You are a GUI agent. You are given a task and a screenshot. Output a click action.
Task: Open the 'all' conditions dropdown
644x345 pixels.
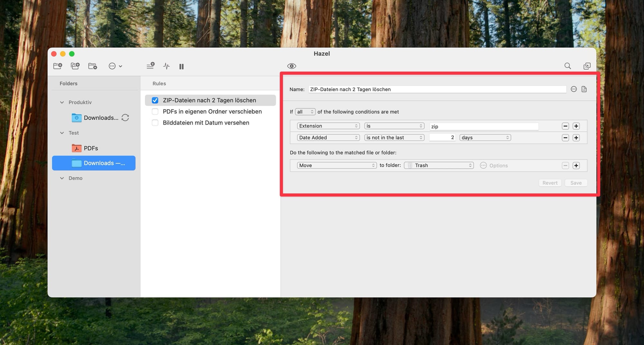click(x=305, y=112)
